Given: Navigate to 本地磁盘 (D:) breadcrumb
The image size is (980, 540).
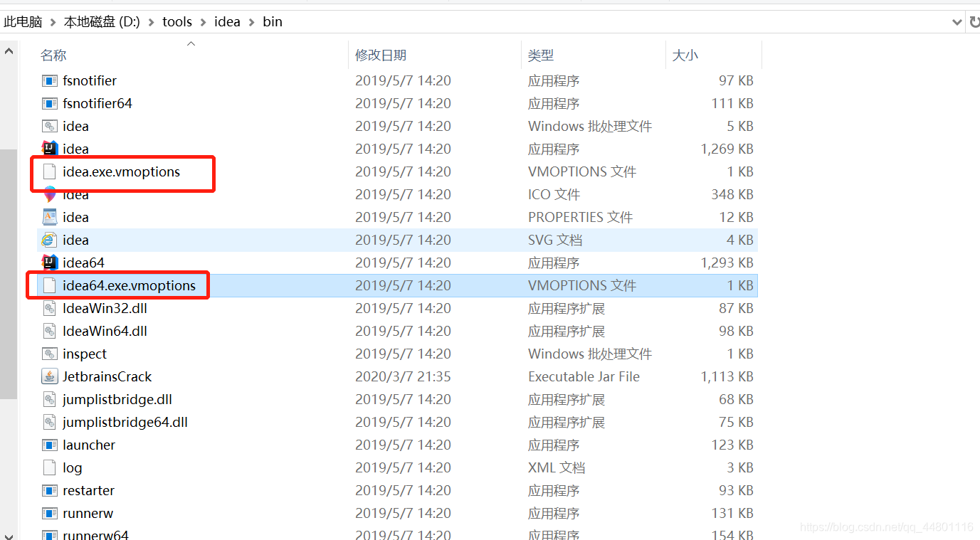Looking at the screenshot, I should pyautogui.click(x=102, y=22).
